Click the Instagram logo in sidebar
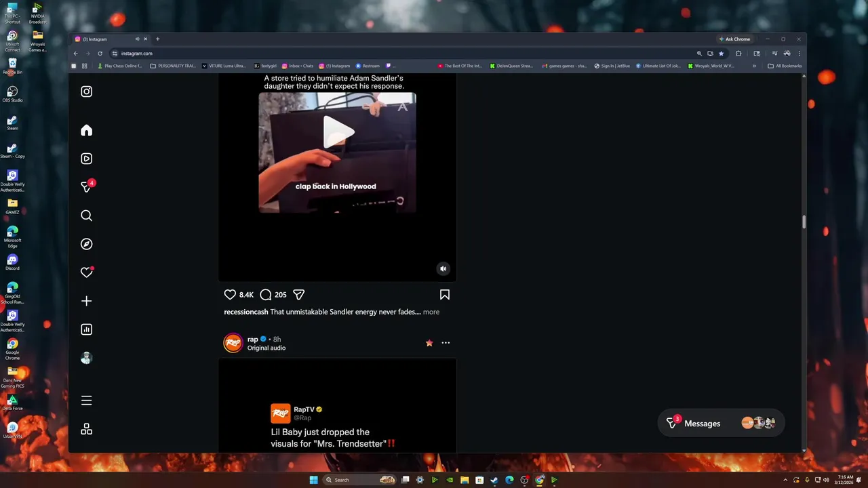 pos(87,91)
